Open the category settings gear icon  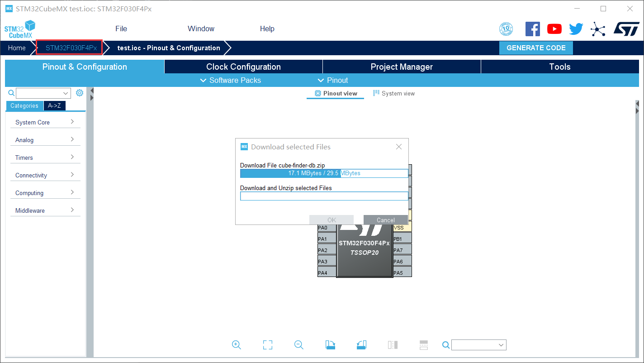coord(80,93)
